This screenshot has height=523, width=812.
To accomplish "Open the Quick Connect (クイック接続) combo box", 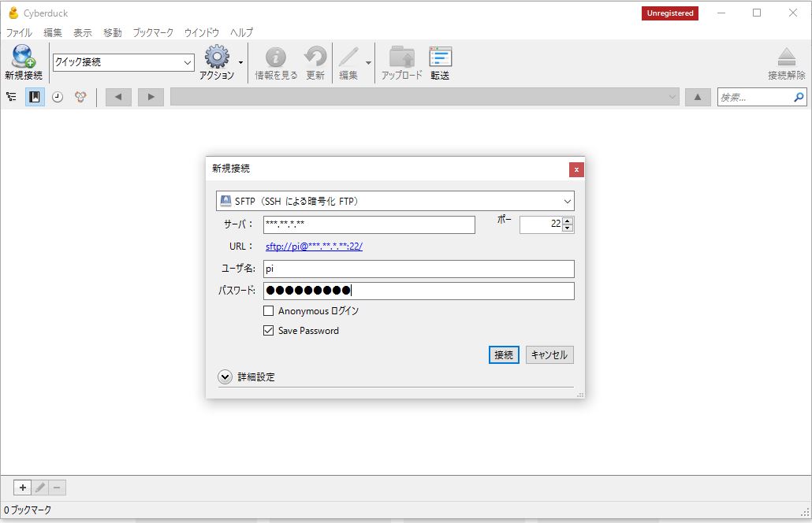I will [123, 62].
